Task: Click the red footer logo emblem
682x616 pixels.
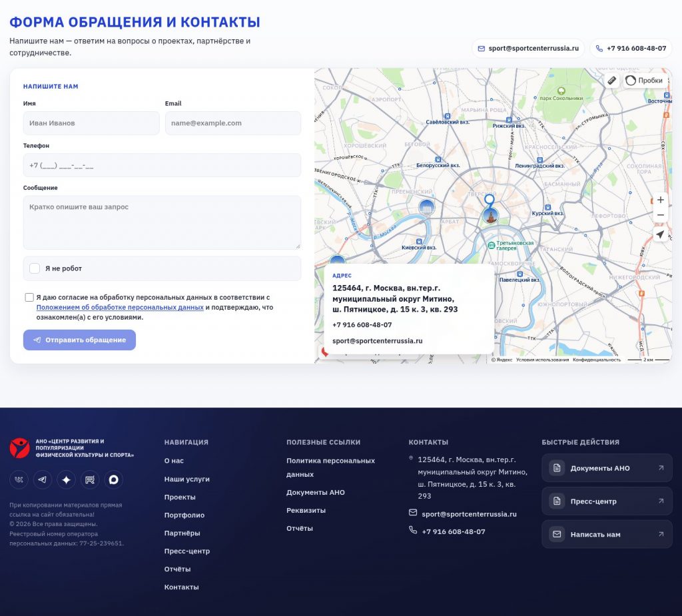Action: point(19,448)
